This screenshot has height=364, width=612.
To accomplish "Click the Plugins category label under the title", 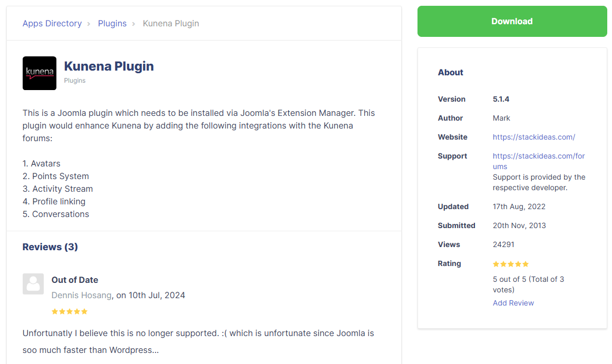I will click(75, 81).
